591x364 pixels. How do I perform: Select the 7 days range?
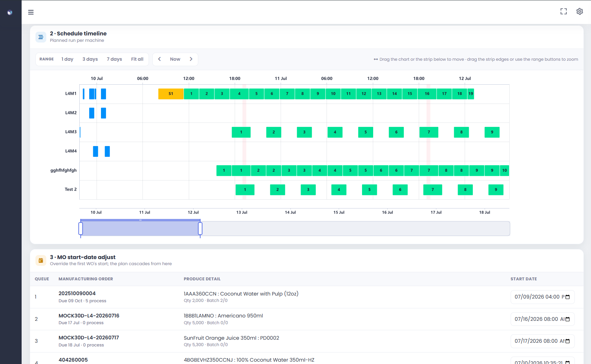(114, 59)
